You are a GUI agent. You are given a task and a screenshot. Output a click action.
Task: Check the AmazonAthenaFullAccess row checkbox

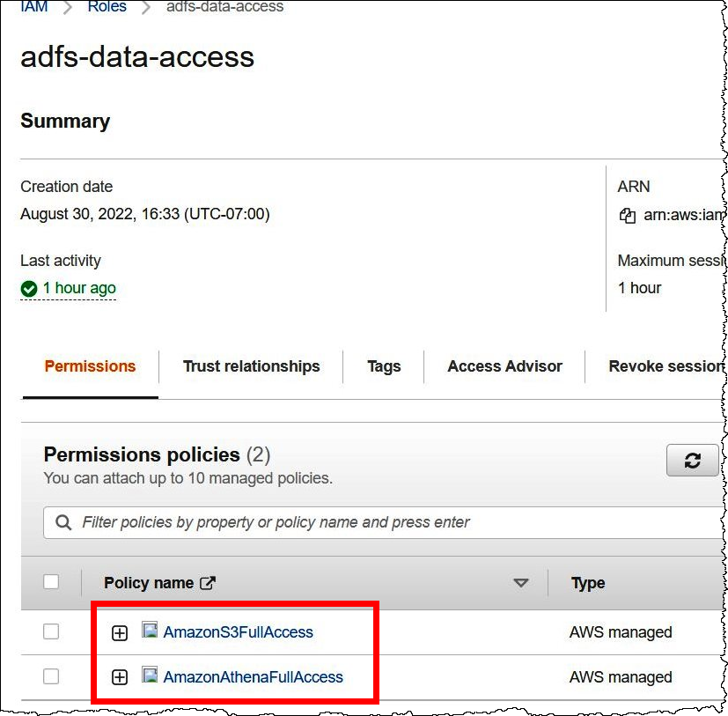[x=51, y=676]
